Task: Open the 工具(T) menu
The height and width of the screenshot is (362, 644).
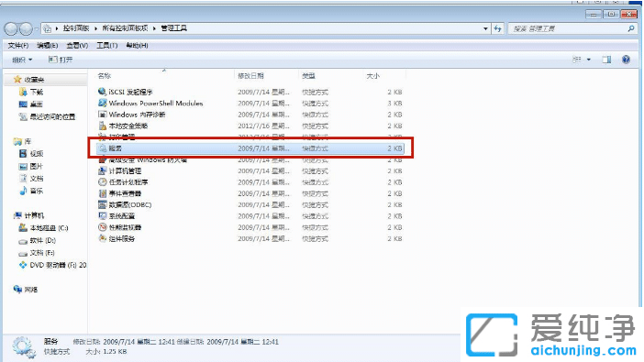Action: coord(107,46)
